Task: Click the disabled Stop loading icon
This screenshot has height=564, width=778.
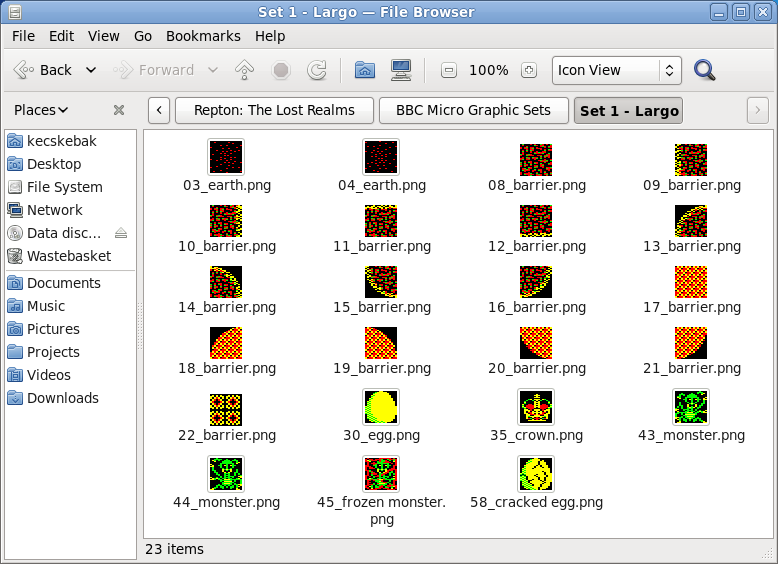Action: click(x=281, y=70)
